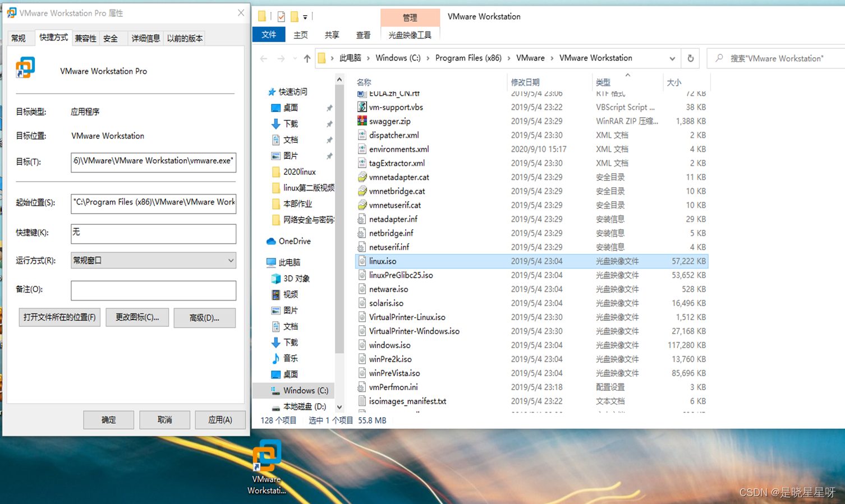
Task: Open the 查看 ribbon tab
Action: (x=363, y=34)
